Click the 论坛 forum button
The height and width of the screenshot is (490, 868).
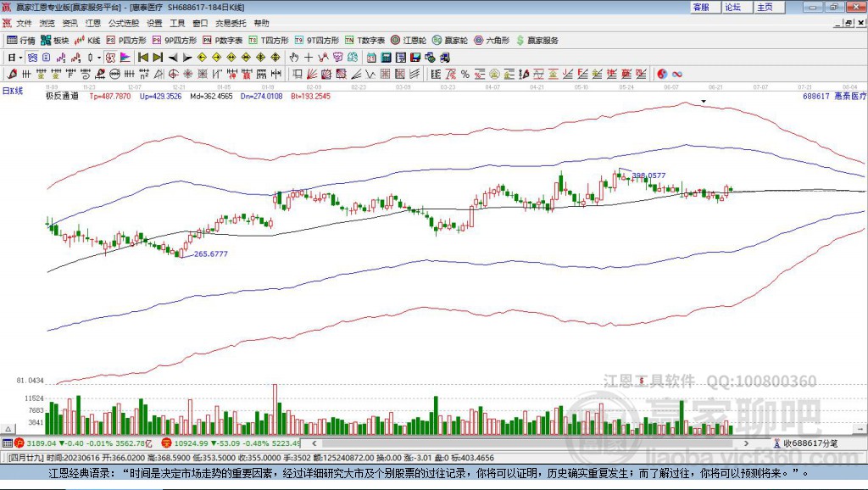[x=732, y=7]
